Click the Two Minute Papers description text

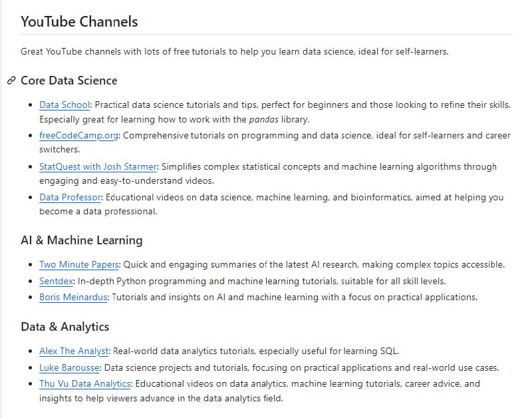point(314,264)
